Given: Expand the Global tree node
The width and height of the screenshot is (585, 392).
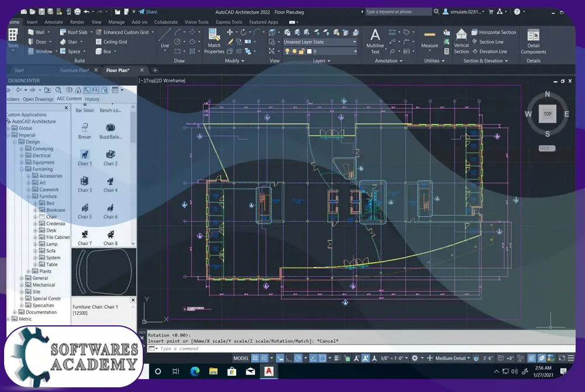Looking at the screenshot, I should (8, 128).
